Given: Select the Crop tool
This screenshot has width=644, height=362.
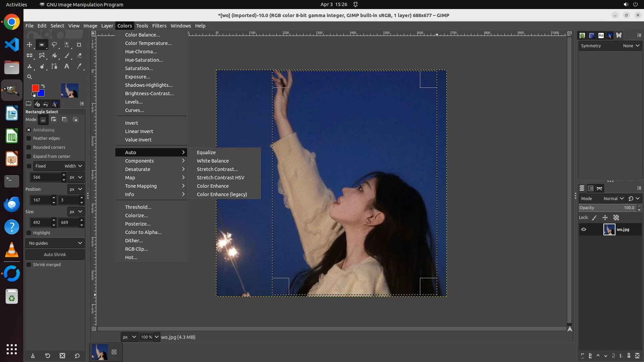Looking at the screenshot, I should click(x=79, y=45).
